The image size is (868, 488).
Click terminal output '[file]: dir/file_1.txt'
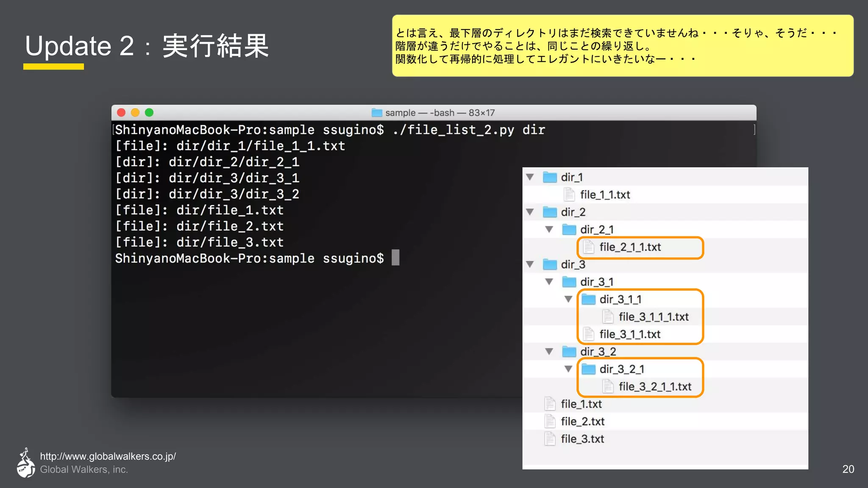[x=199, y=210]
